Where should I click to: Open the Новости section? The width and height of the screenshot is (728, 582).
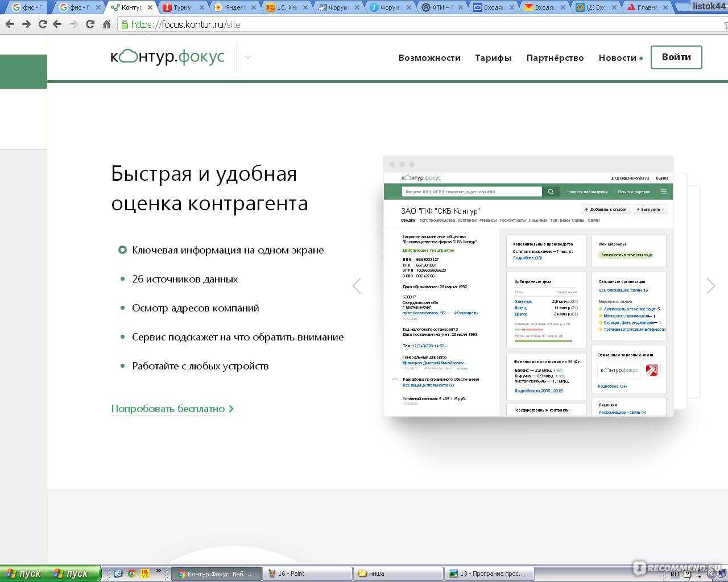click(x=618, y=57)
